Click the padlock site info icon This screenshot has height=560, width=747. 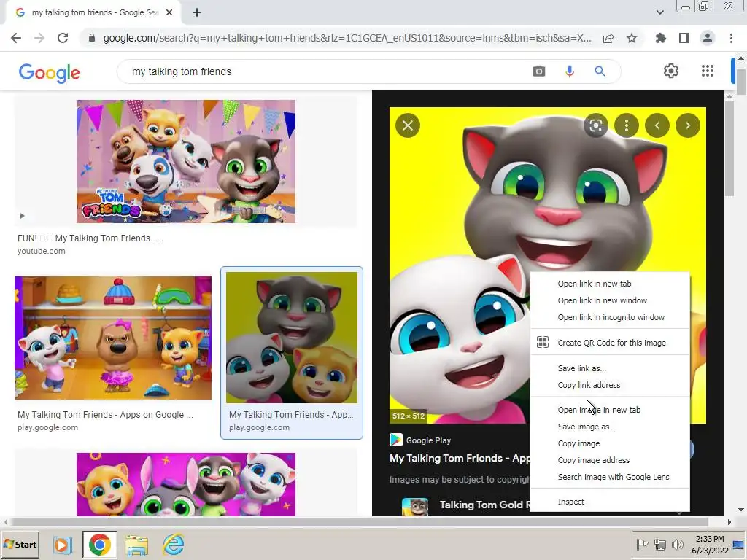pyautogui.click(x=92, y=38)
